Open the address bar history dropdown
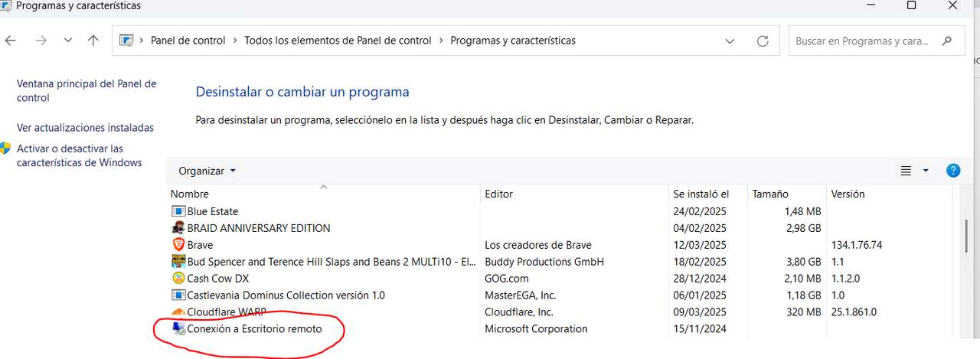 [731, 41]
